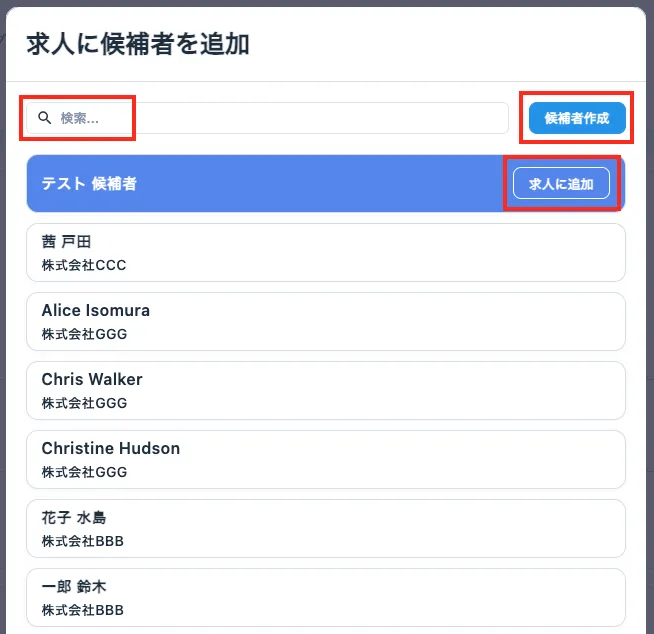Choose candidate Alice Isomura
Image resolution: width=654 pixels, height=634 pixels.
[x=95, y=310]
